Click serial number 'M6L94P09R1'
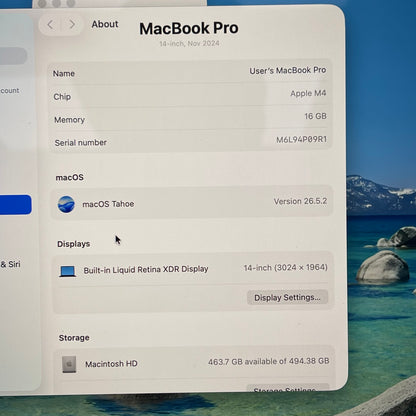The image size is (416, 416). click(302, 139)
